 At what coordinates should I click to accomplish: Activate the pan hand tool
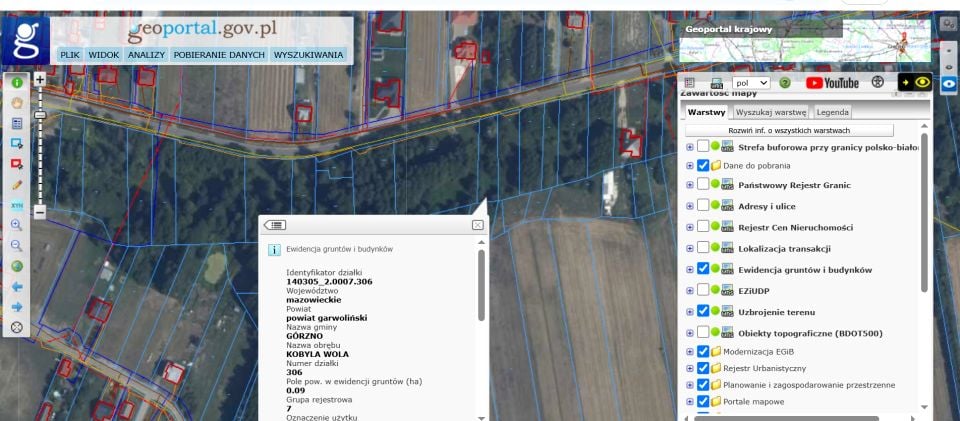(x=17, y=102)
